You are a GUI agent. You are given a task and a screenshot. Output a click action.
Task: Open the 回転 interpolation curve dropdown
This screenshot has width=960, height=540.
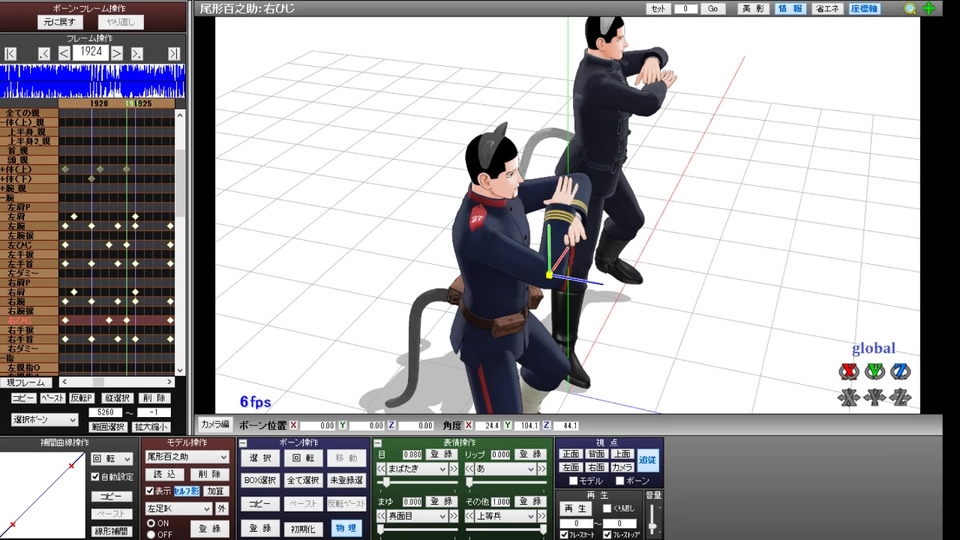(x=112, y=459)
